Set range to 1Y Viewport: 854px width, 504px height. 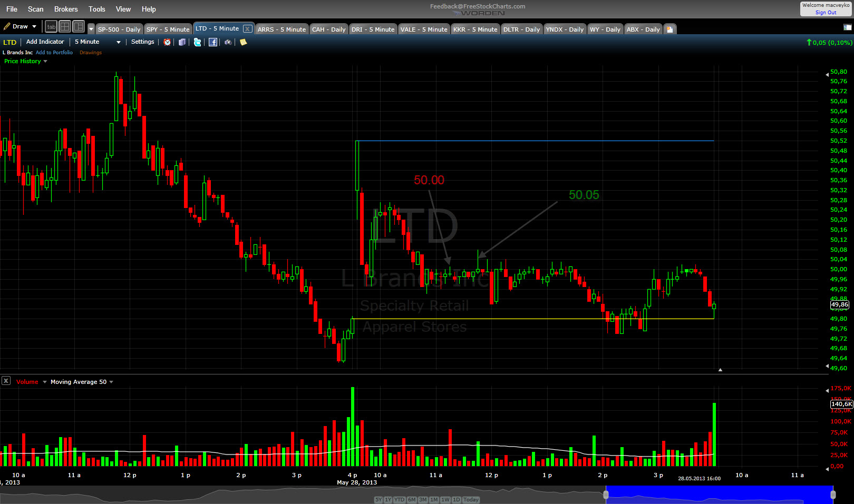click(388, 500)
